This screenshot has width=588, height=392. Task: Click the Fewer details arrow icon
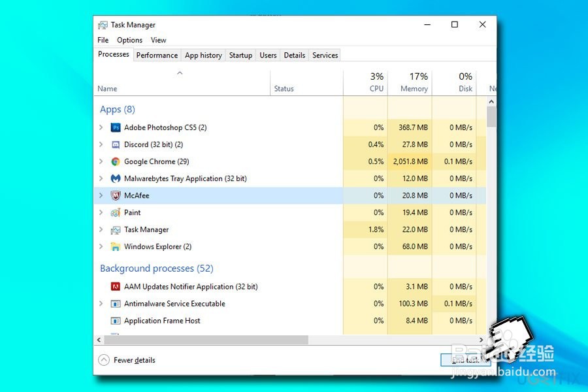104,360
